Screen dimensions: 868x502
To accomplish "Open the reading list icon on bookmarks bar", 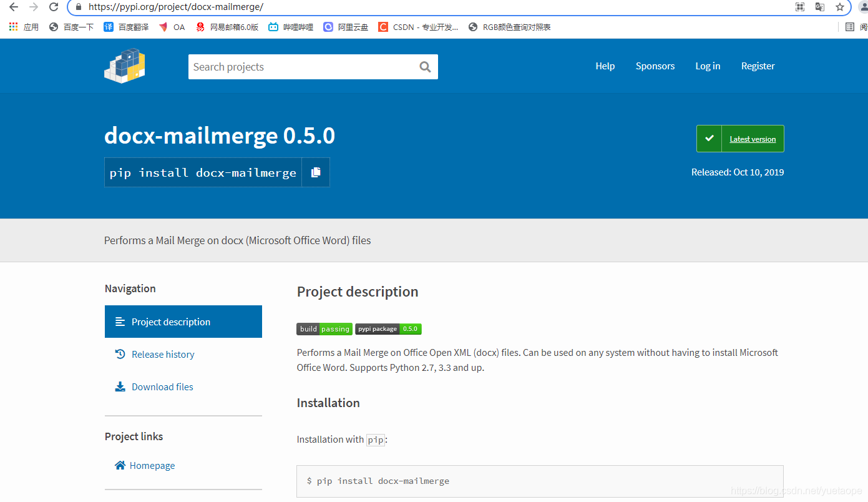I will click(850, 27).
